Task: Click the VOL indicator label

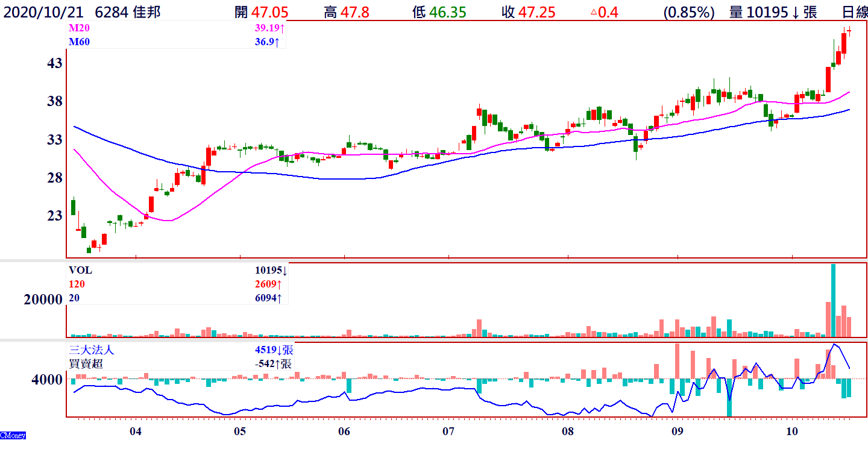Action: tap(80, 271)
